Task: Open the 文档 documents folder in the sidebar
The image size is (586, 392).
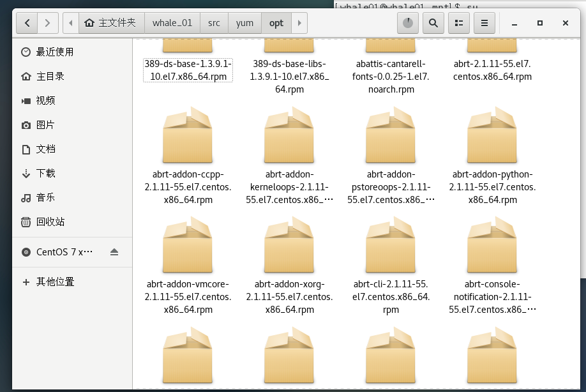Action: tap(72, 149)
